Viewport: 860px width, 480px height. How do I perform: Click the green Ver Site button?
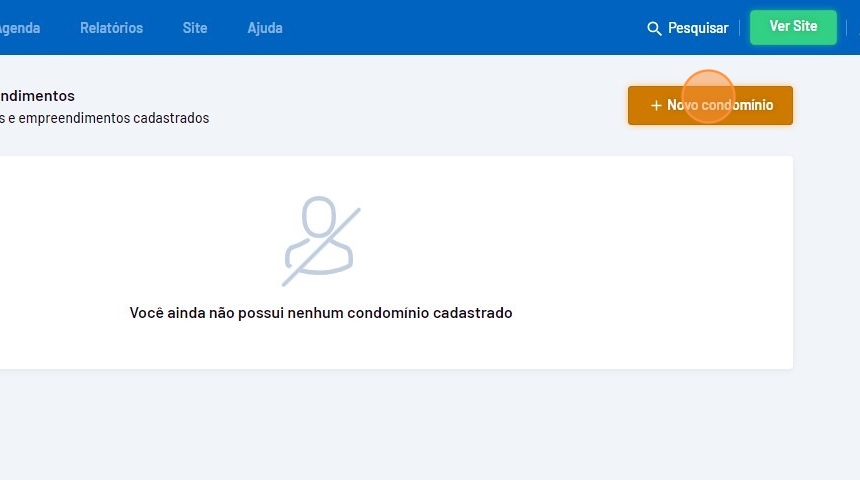pyautogui.click(x=793, y=27)
